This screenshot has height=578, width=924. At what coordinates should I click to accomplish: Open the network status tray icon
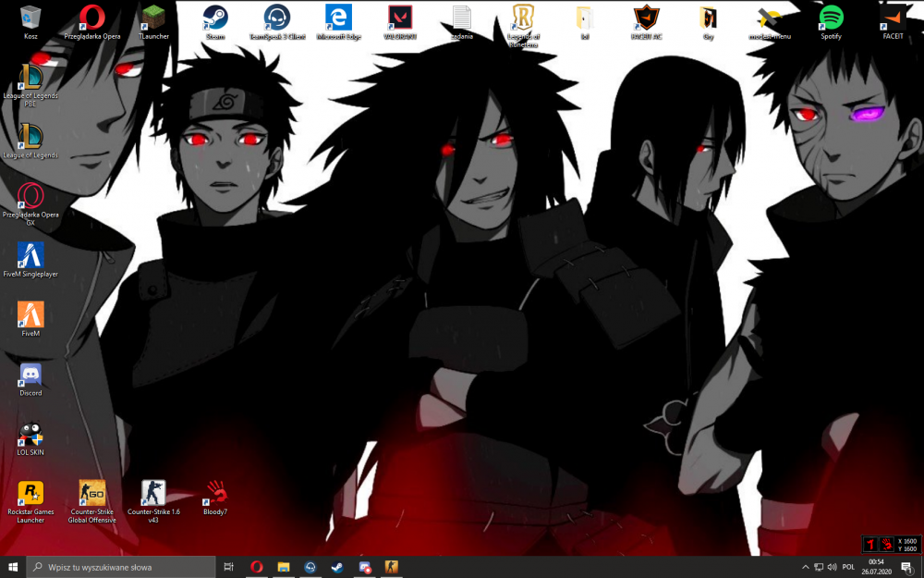(x=819, y=567)
